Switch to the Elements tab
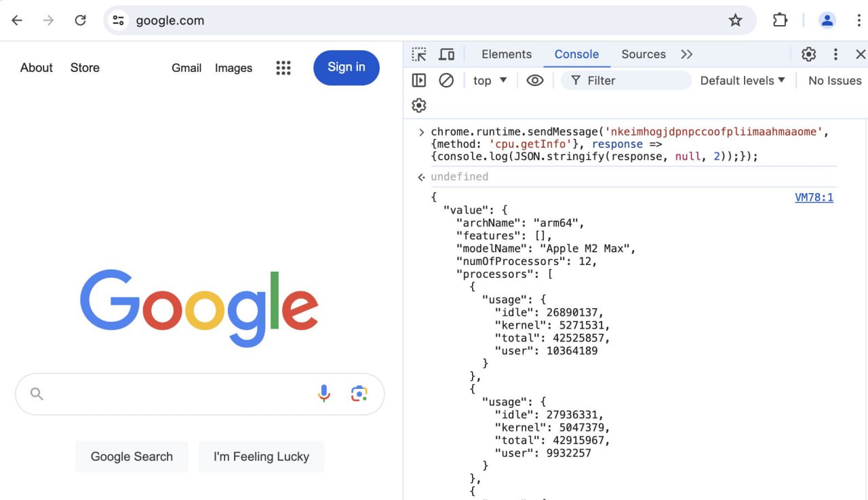Screen dimensions: 868x500 (507, 54)
